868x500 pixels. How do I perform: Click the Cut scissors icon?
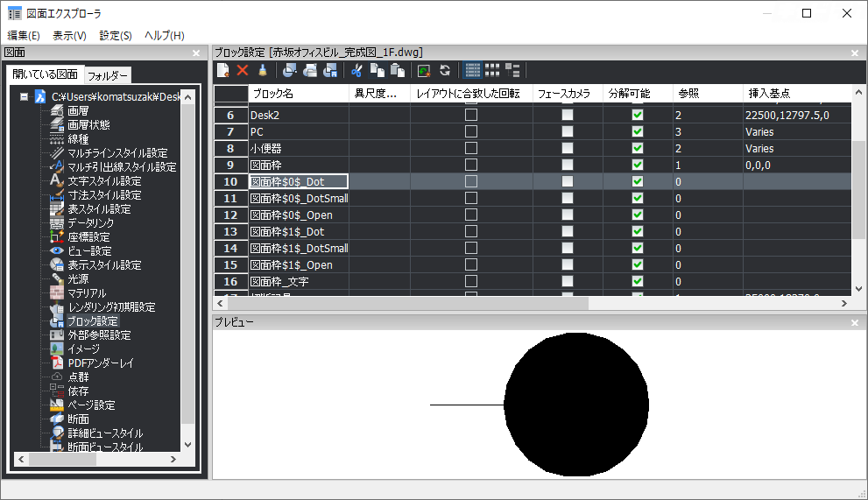[356, 70]
